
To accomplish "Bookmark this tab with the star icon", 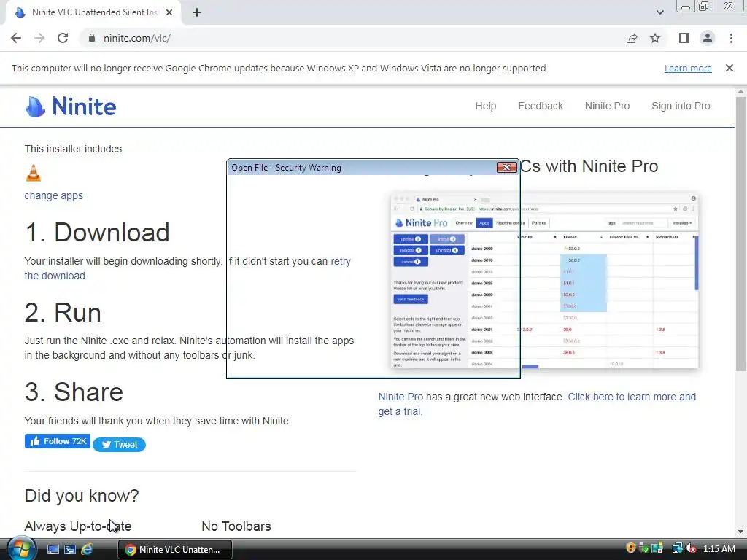I will [655, 38].
